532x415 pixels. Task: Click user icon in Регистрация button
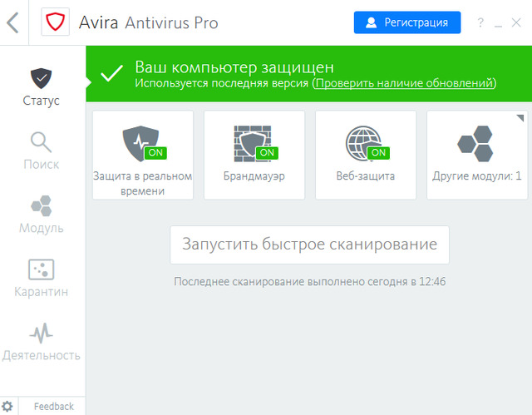(372, 22)
